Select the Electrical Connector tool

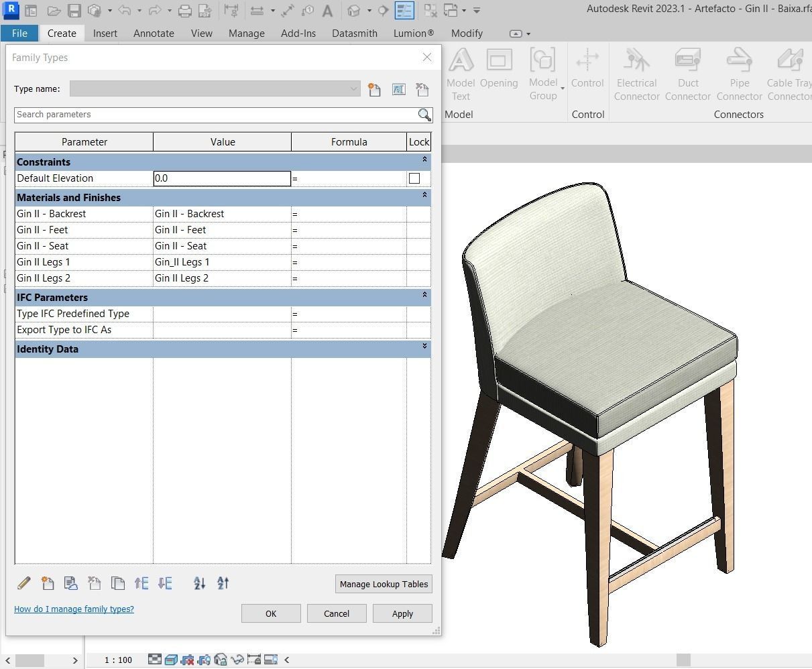click(636, 74)
